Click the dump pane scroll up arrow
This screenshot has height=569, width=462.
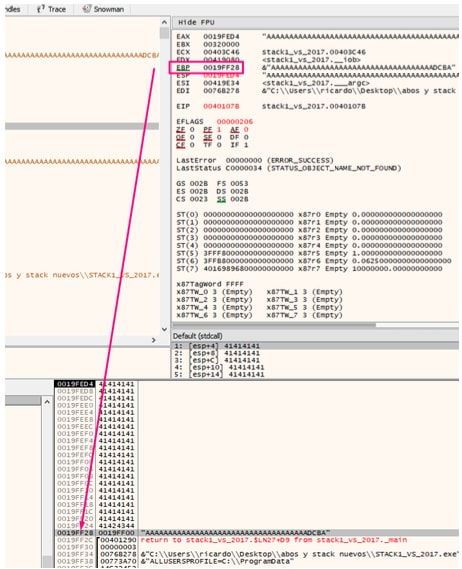47,402
